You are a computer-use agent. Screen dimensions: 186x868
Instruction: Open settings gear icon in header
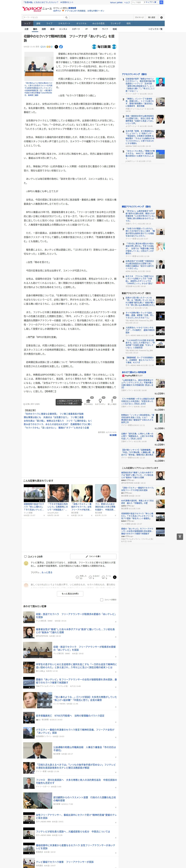coord(161,18)
